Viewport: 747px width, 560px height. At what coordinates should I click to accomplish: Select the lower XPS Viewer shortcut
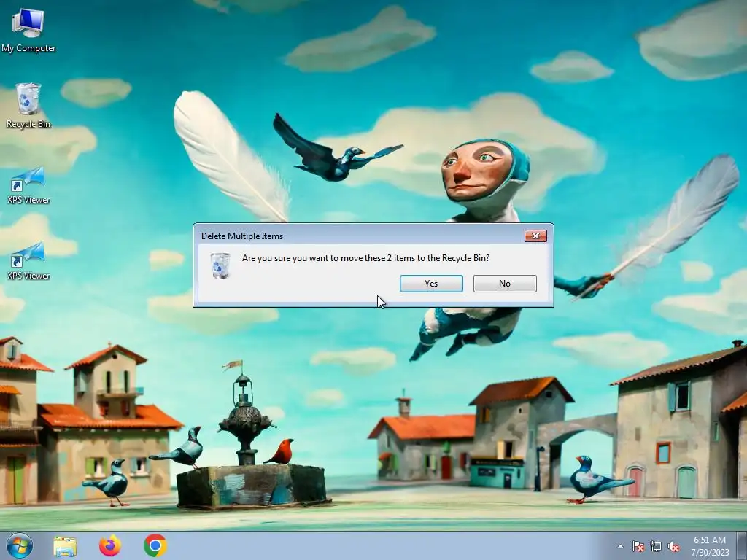pyautogui.click(x=28, y=261)
